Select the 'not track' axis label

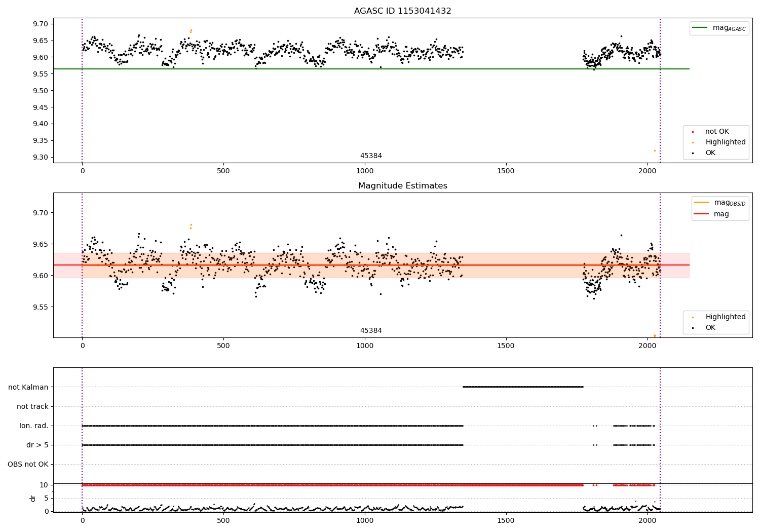(32, 406)
